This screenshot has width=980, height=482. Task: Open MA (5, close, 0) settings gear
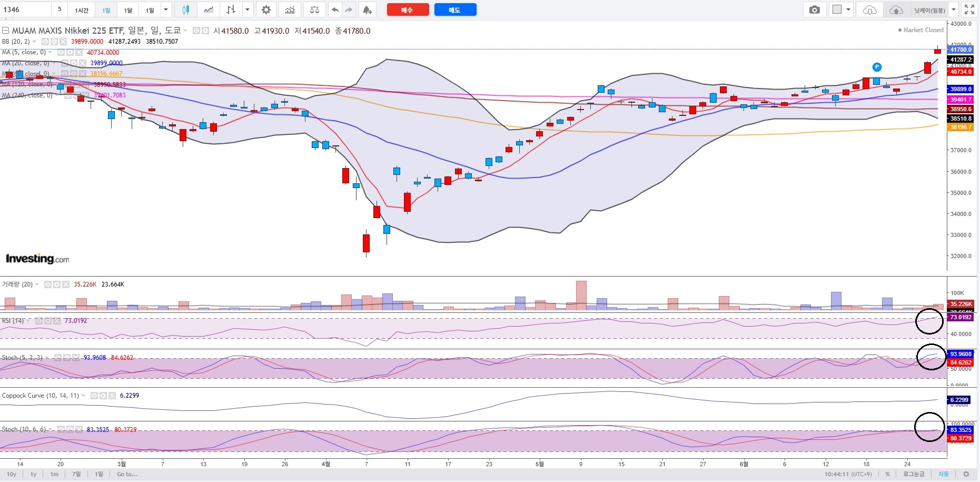point(70,52)
